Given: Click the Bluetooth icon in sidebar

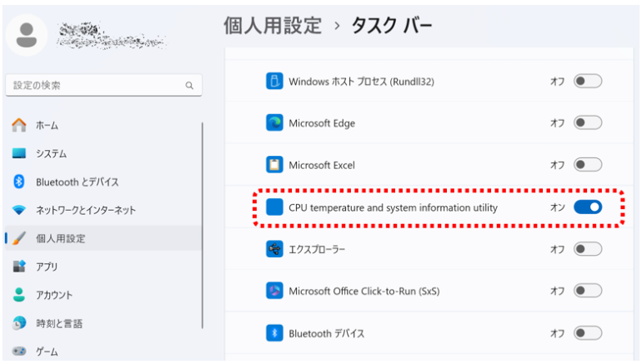Looking at the screenshot, I should coord(19,182).
